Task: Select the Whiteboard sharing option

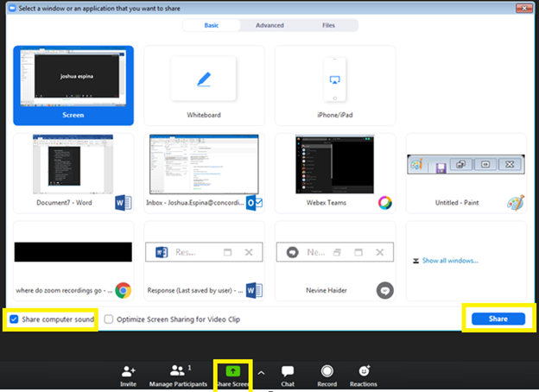Action: (x=204, y=85)
